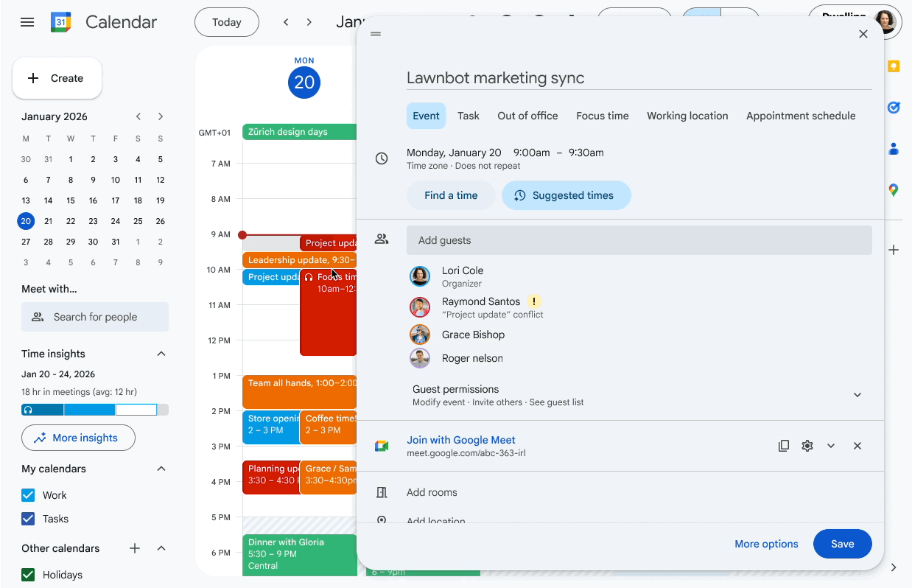Open Contacts from the side panel
Screen dimensions: 912x588
894,149
